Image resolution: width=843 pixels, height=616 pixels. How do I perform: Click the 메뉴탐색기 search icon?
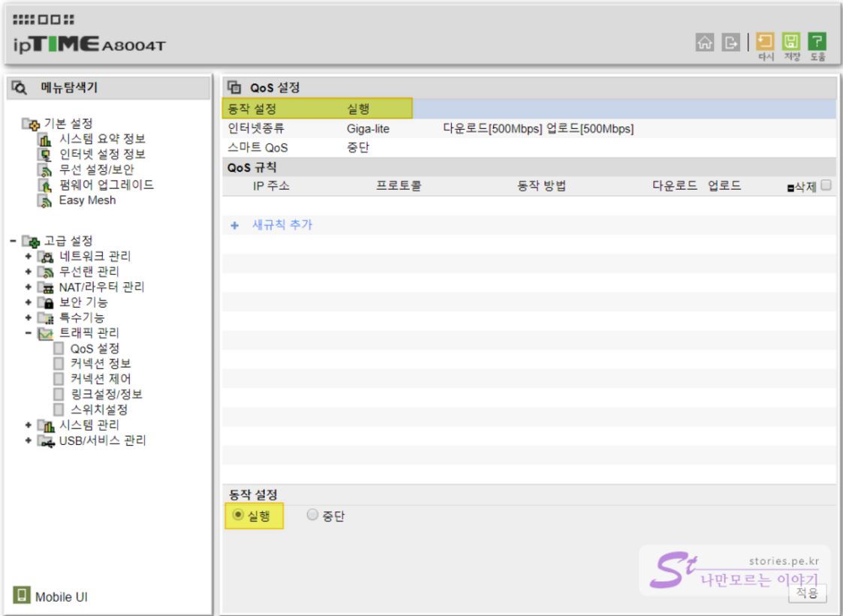tap(20, 88)
